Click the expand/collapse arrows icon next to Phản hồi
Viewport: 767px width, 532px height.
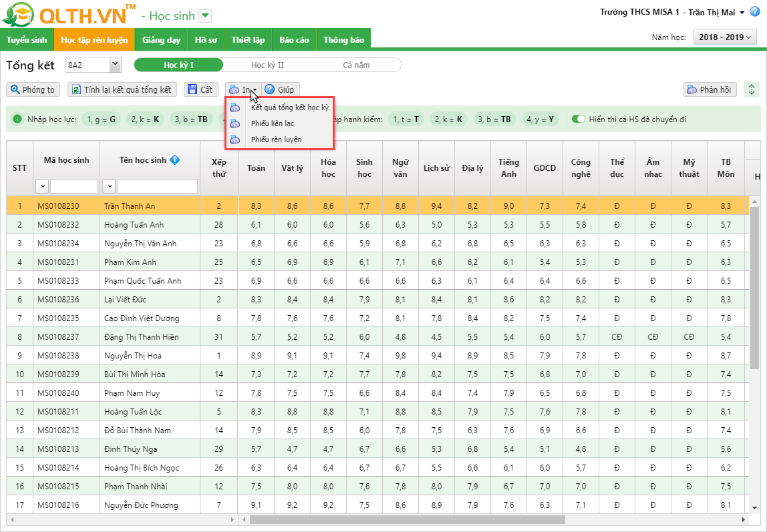click(x=752, y=89)
